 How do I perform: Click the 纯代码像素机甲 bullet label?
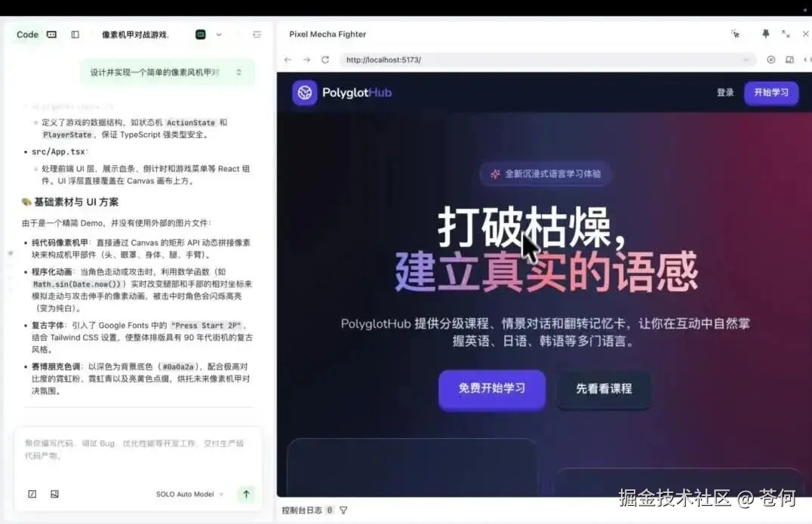click(x=60, y=243)
